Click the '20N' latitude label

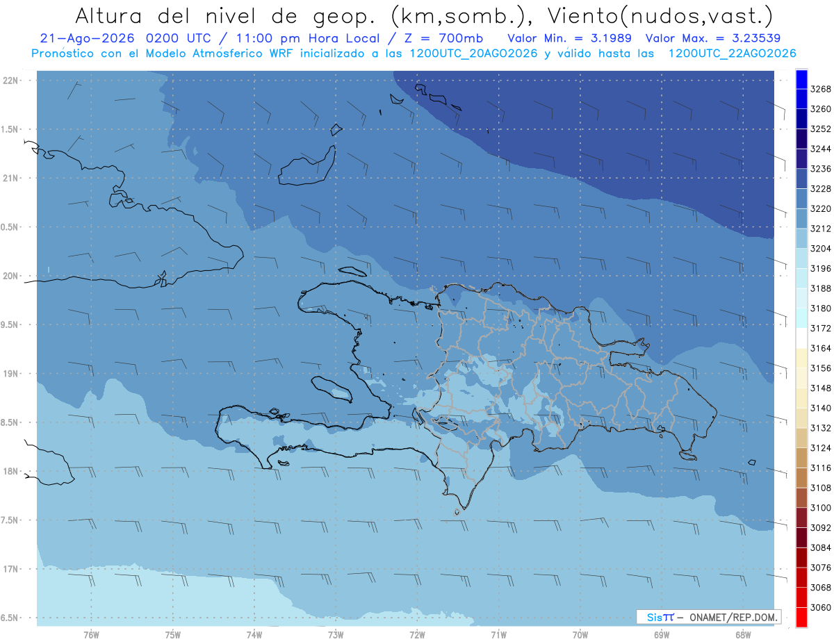pyautogui.click(x=11, y=276)
